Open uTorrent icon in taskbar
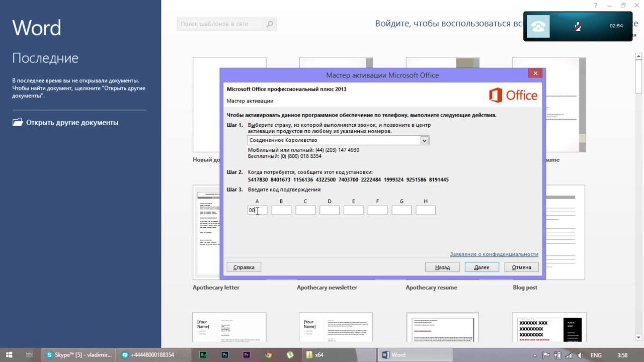The image size is (644, 362). 290,354
